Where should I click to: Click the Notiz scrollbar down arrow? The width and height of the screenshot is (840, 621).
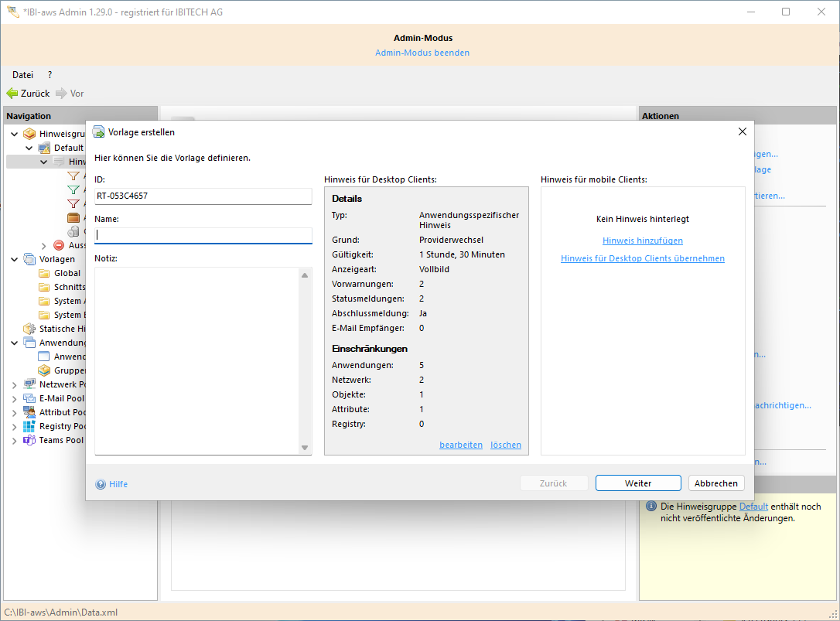coord(306,448)
